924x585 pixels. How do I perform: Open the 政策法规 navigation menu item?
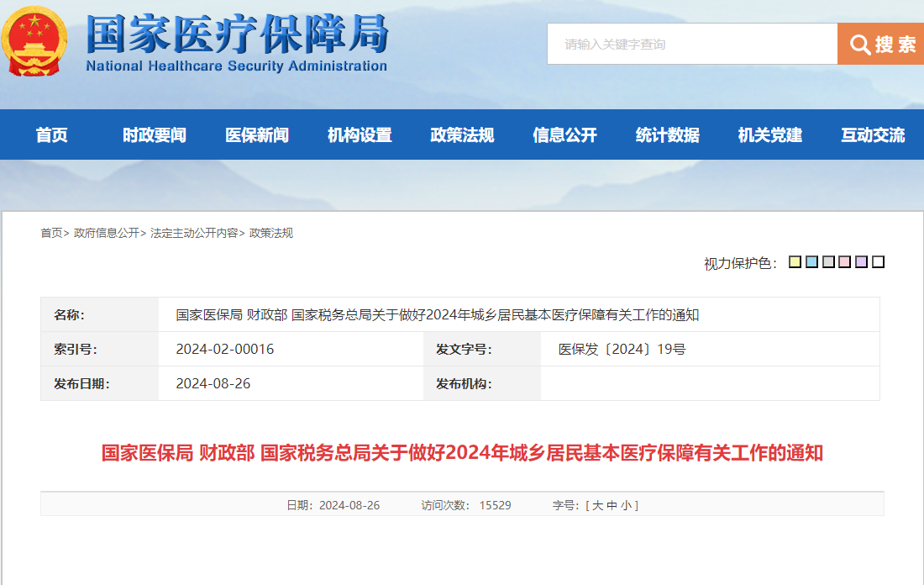462,134
